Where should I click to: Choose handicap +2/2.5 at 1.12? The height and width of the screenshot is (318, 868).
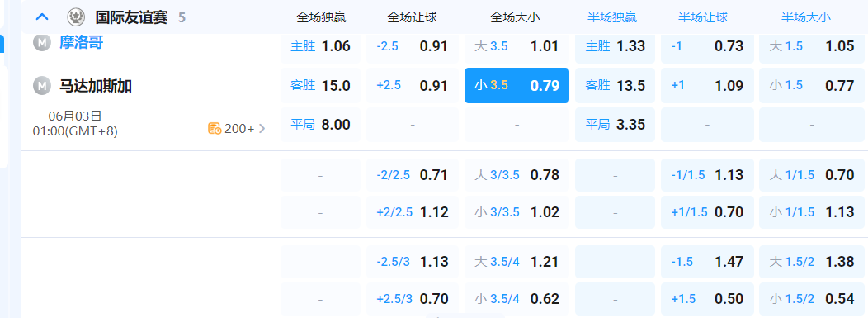(413, 212)
